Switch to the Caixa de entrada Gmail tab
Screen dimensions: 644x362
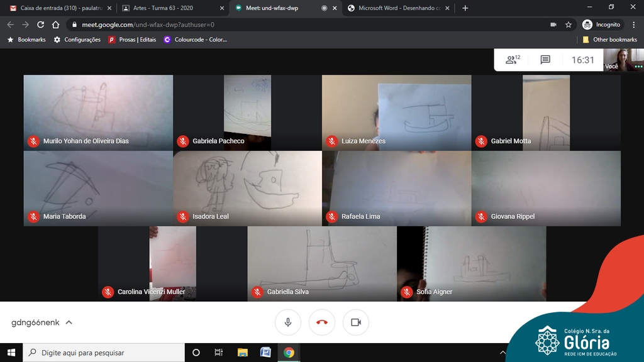[60, 8]
